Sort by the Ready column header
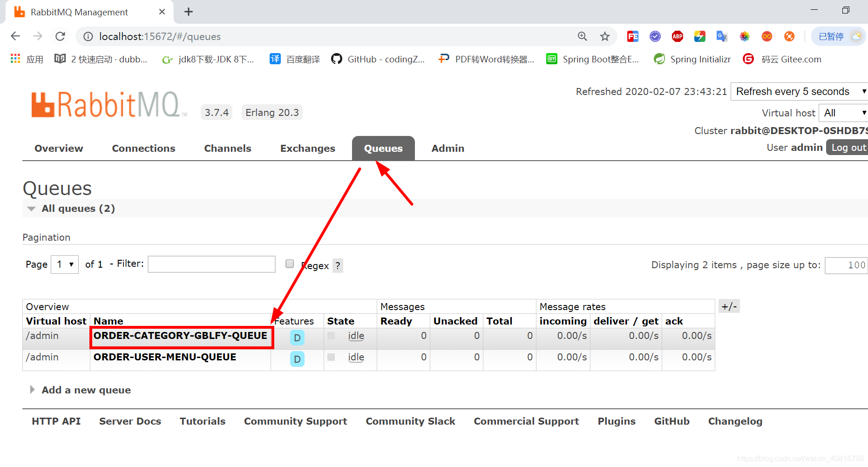The width and height of the screenshot is (868, 467). click(396, 321)
